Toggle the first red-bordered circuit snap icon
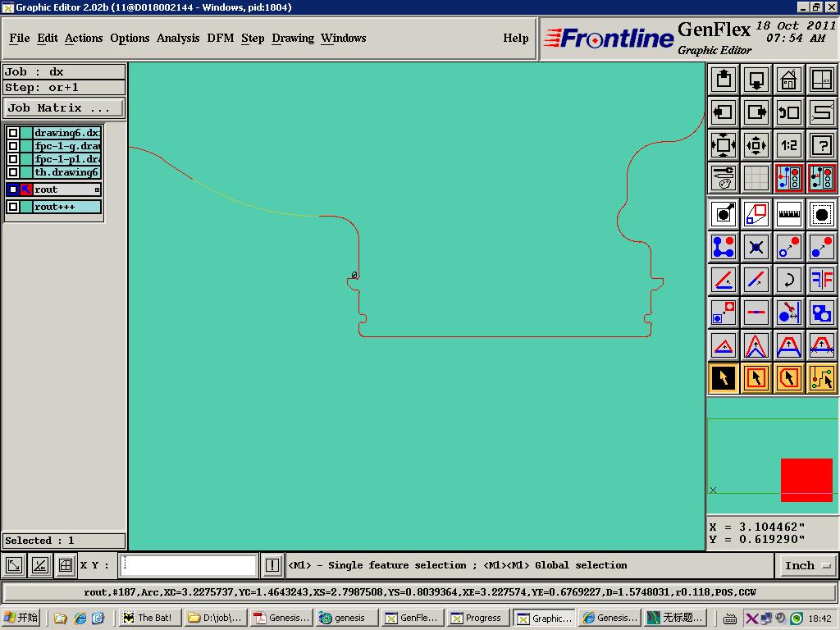840x630 pixels. click(x=789, y=178)
